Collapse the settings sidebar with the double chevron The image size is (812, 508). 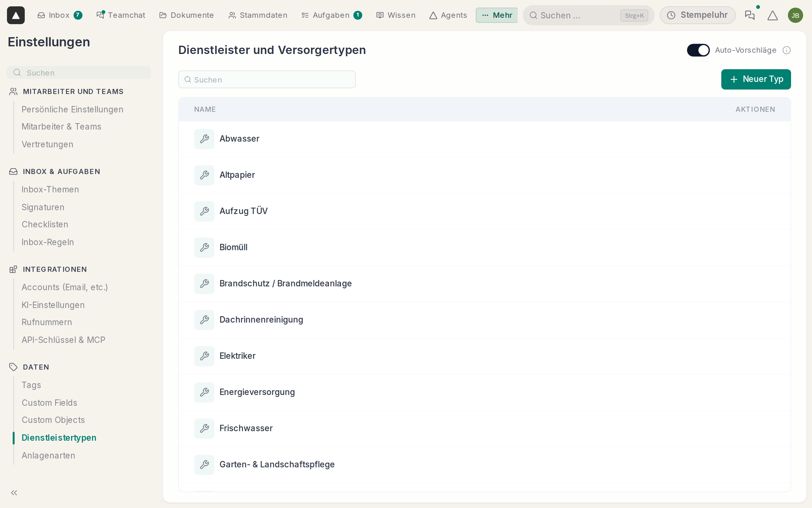point(14,492)
